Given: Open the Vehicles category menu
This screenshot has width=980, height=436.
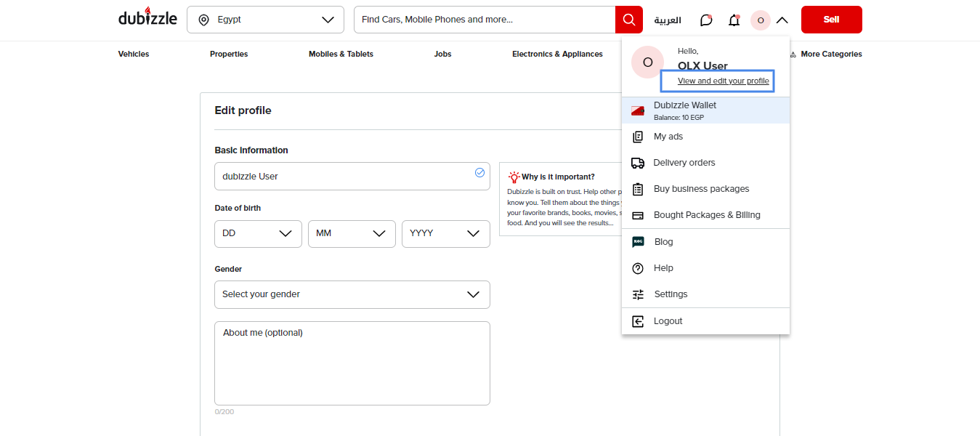Looking at the screenshot, I should (133, 54).
